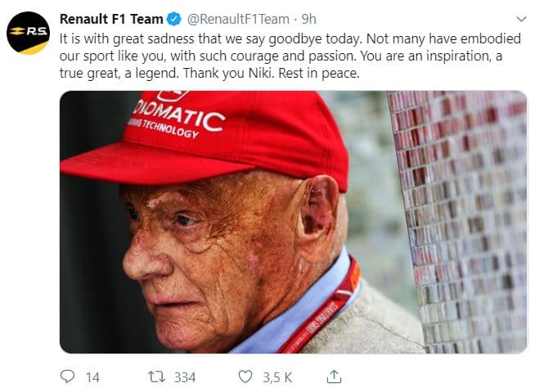
Task: Click the reply count 14
Action: pos(92,377)
